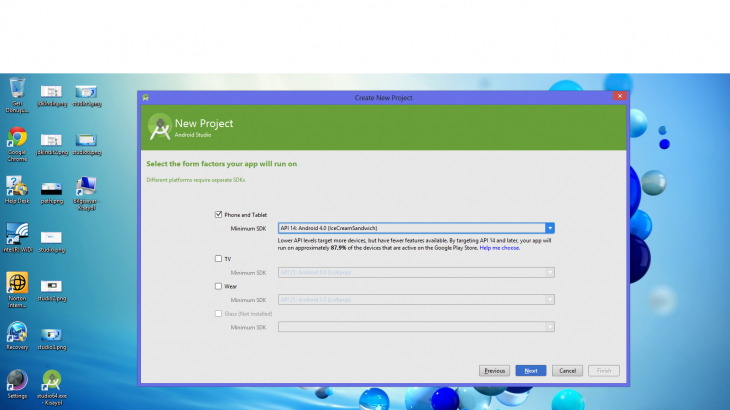The height and width of the screenshot is (410, 730).
Task: Expand the Wear Minimum SDK dropdown
Action: pyautogui.click(x=549, y=299)
